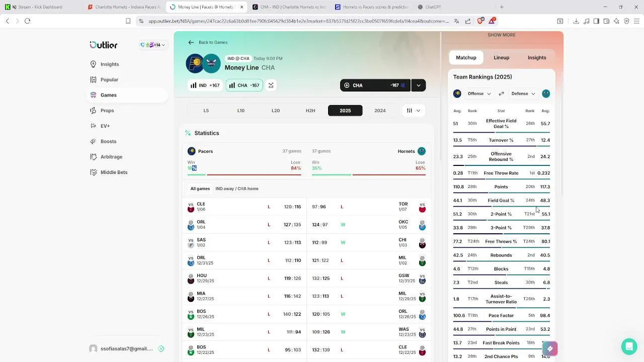Screen dimensions: 644x362
Task: Toggle the browser sidebar panel icon
Action: [x=596, y=21]
